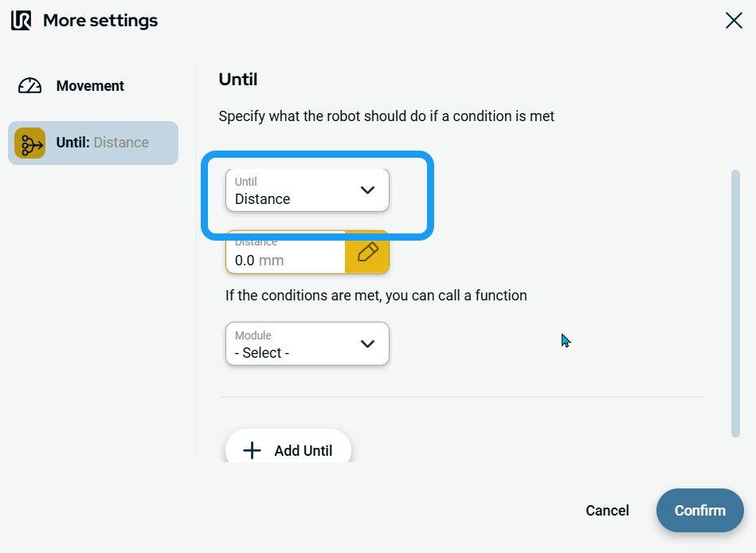Viewport: 756px width, 553px height.
Task: Close the More settings dialog
Action: coord(734,21)
